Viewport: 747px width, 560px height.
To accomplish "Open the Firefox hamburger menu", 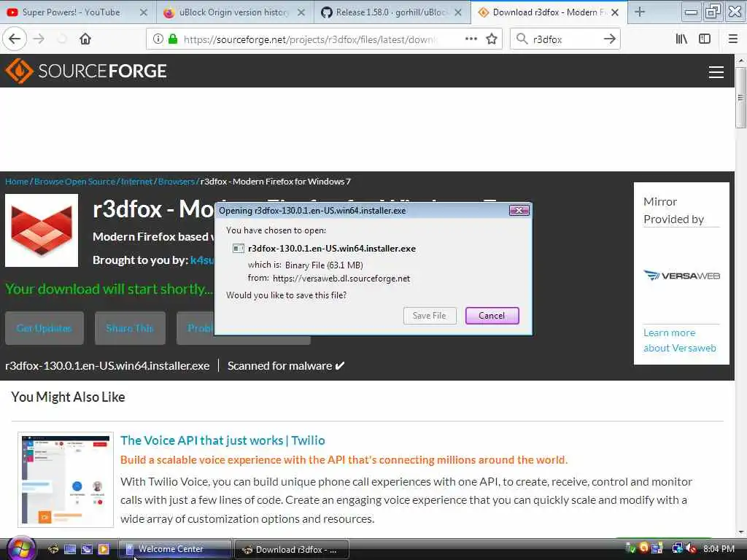I will (733, 39).
